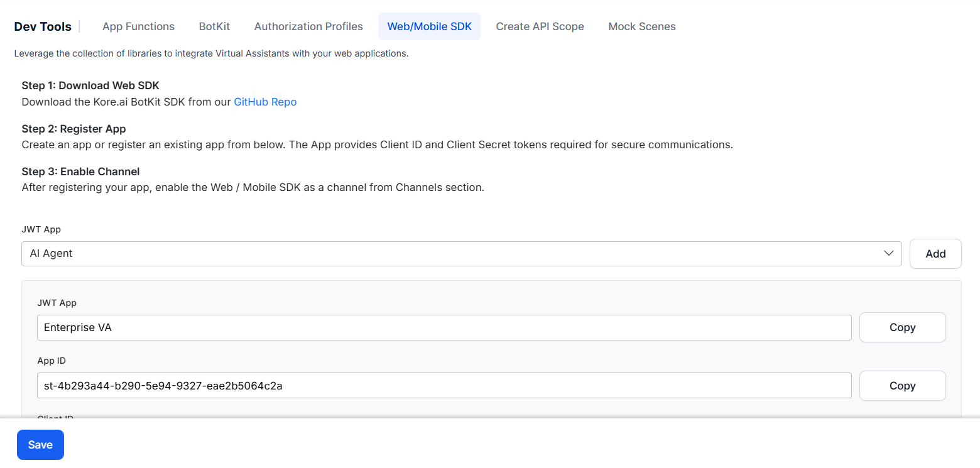Viewport: 980px width, 468px height.
Task: Switch to the Mock Scenes tab
Action: (x=641, y=26)
